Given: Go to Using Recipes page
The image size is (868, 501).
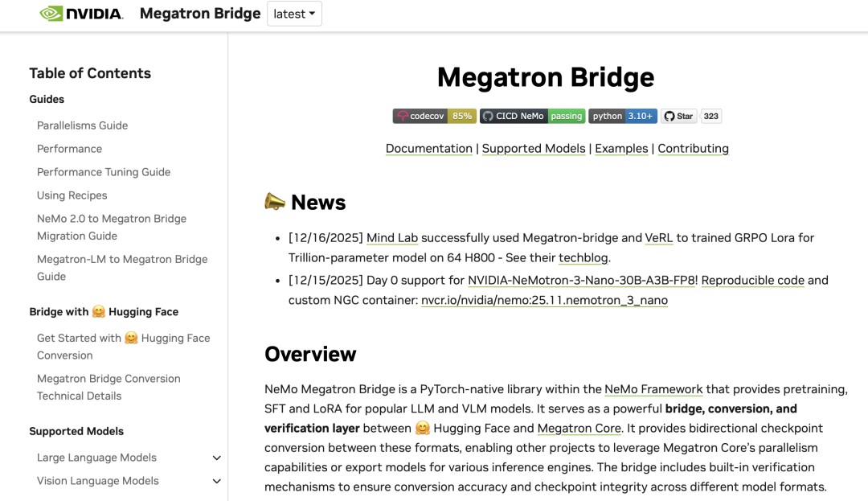Looking at the screenshot, I should (72, 195).
